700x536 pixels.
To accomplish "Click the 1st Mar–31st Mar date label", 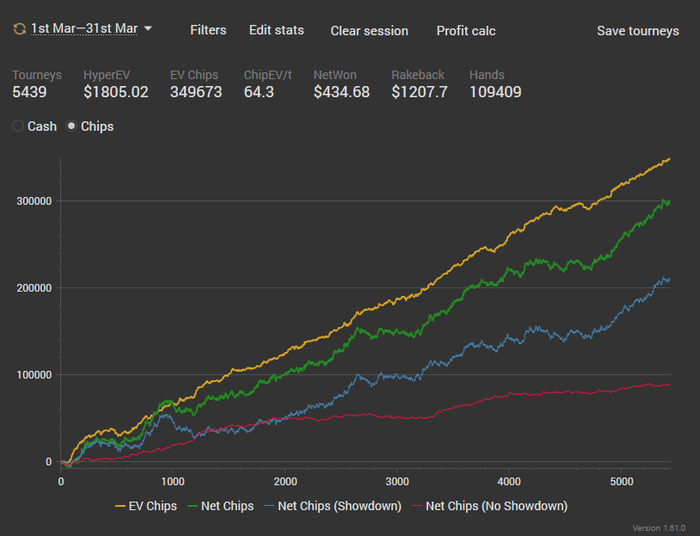I will pos(84,29).
